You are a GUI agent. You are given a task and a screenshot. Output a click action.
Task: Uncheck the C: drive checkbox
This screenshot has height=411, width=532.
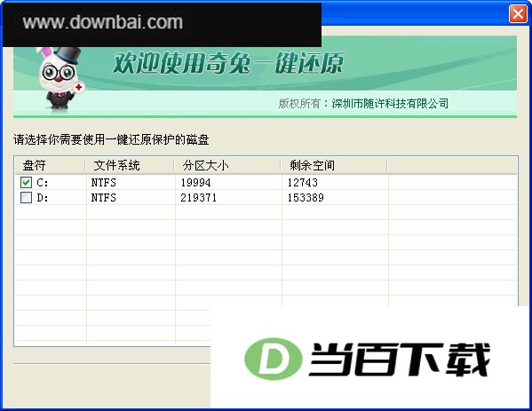[x=26, y=183]
